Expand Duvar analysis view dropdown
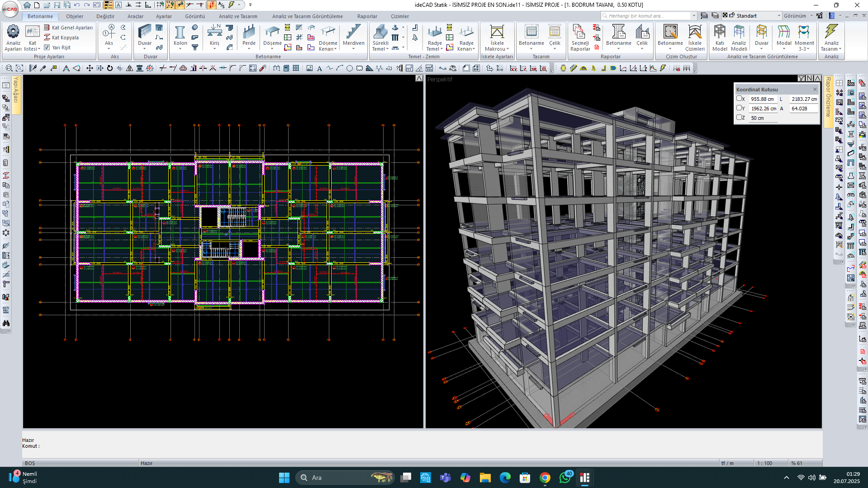This screenshot has width=868, height=488. point(761,49)
